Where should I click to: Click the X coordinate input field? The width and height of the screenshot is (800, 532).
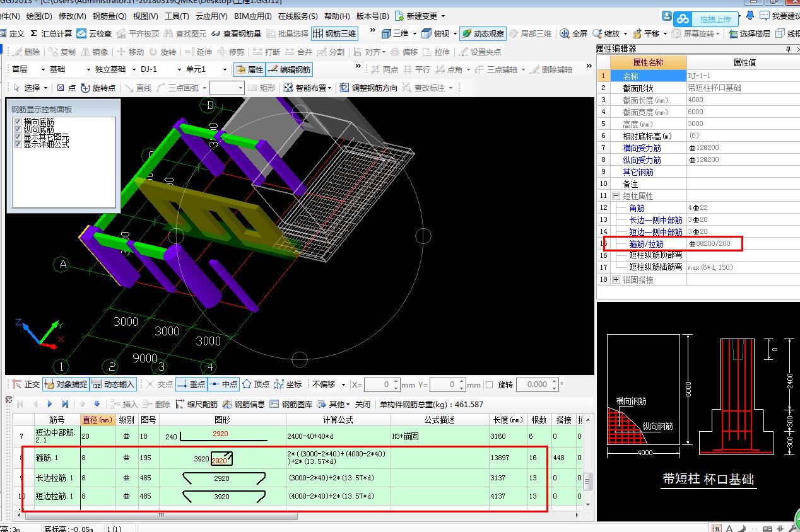tap(382, 385)
